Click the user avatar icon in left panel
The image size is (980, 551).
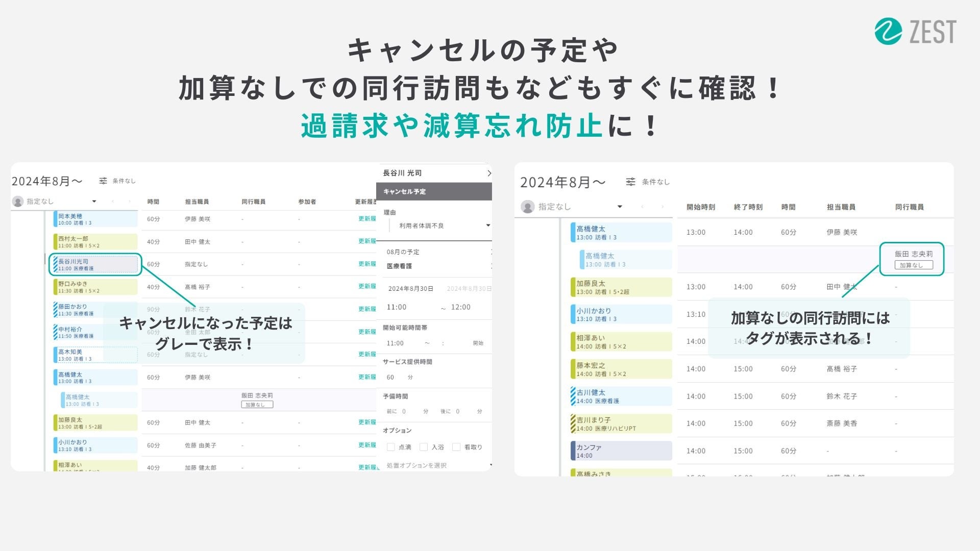point(18,202)
